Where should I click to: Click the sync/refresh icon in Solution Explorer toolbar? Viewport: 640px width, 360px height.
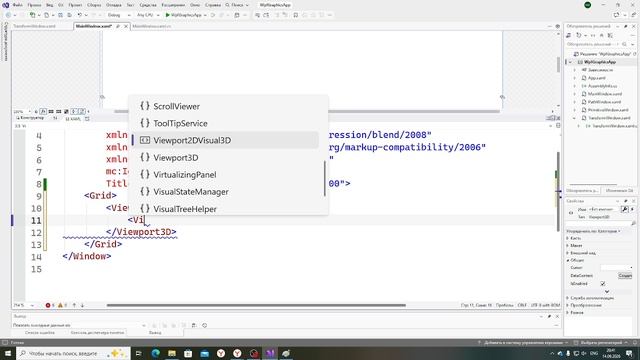(x=578, y=36)
